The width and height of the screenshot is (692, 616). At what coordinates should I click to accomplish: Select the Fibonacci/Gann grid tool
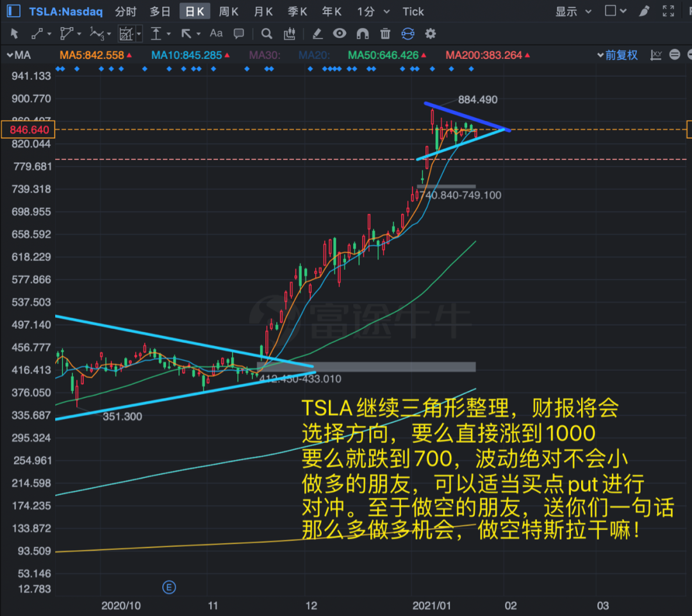126,33
